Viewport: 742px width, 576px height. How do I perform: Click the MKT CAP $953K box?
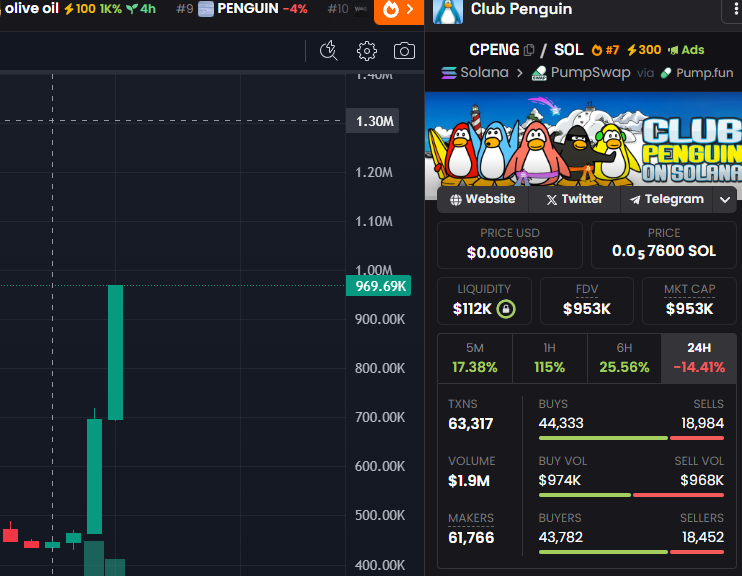[689, 301]
